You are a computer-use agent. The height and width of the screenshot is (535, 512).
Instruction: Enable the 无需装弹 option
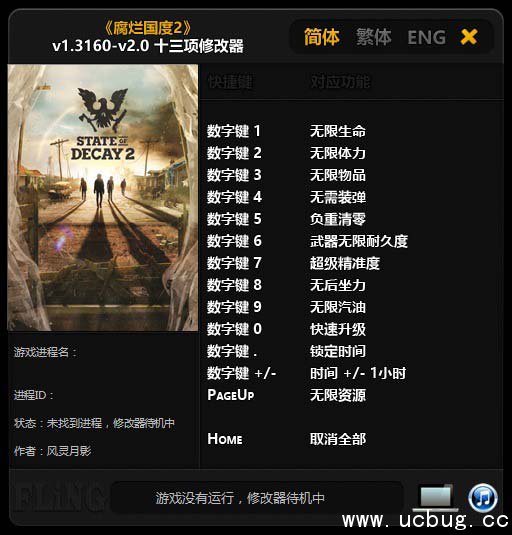pyautogui.click(x=338, y=197)
